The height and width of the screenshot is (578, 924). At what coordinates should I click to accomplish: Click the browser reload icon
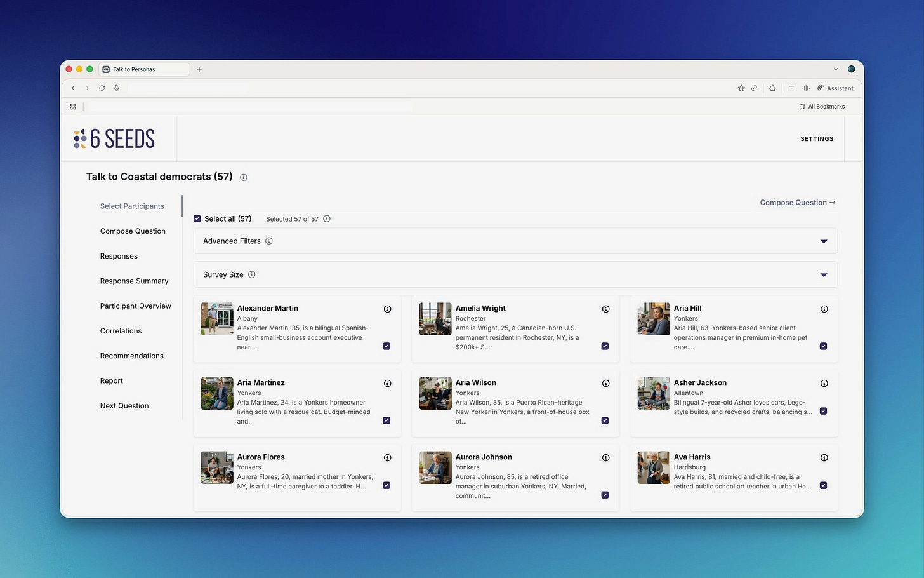pos(102,88)
